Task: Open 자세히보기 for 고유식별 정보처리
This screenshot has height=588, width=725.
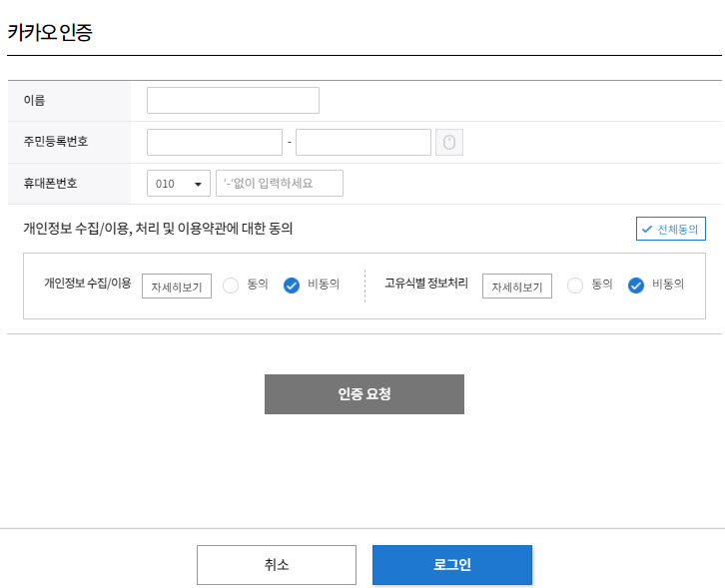Action: coord(517,287)
